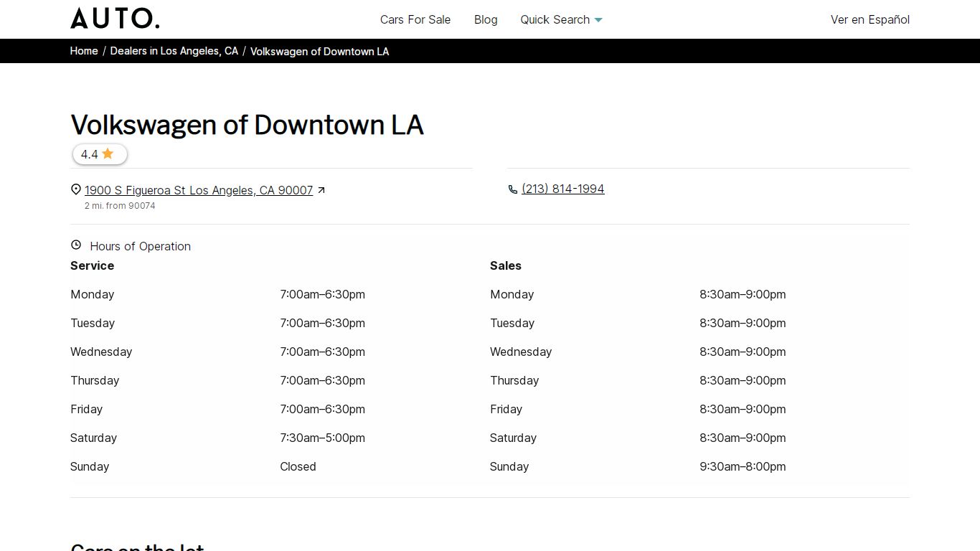Click the 4.4 rating badge

pyautogui.click(x=100, y=154)
